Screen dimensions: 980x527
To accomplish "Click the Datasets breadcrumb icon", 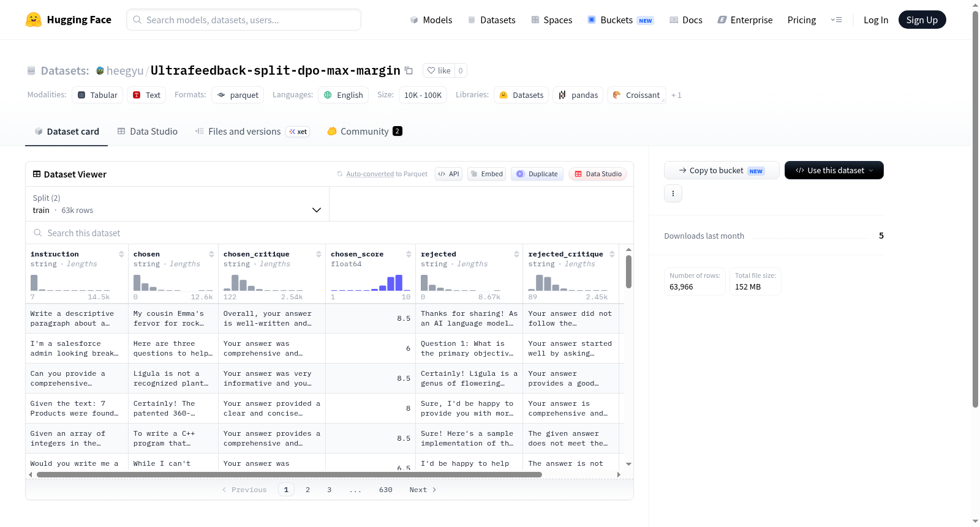I will pos(31,70).
